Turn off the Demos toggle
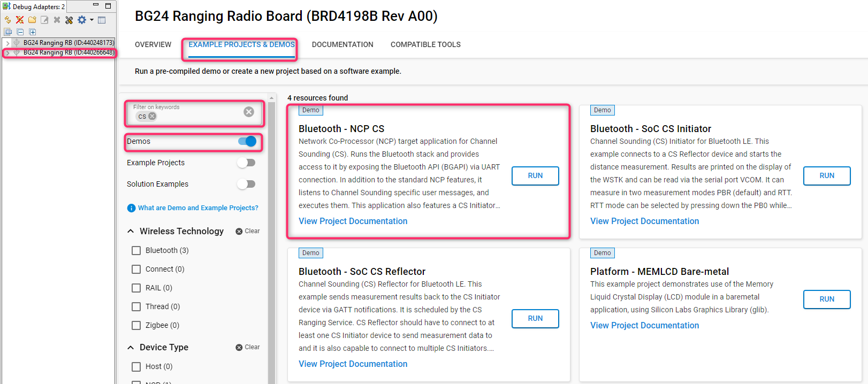Viewport: 868px width, 384px height. pyautogui.click(x=247, y=141)
